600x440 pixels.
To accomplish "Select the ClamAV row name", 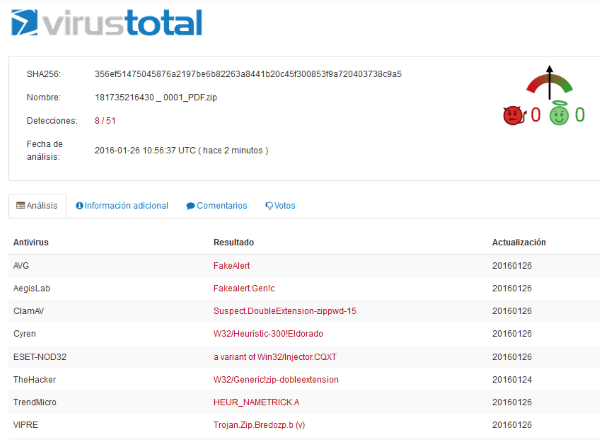I will (x=29, y=311).
